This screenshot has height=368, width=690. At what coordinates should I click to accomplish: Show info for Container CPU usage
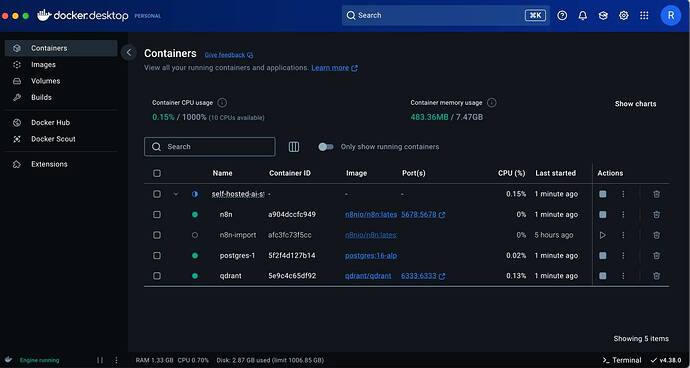tap(222, 103)
